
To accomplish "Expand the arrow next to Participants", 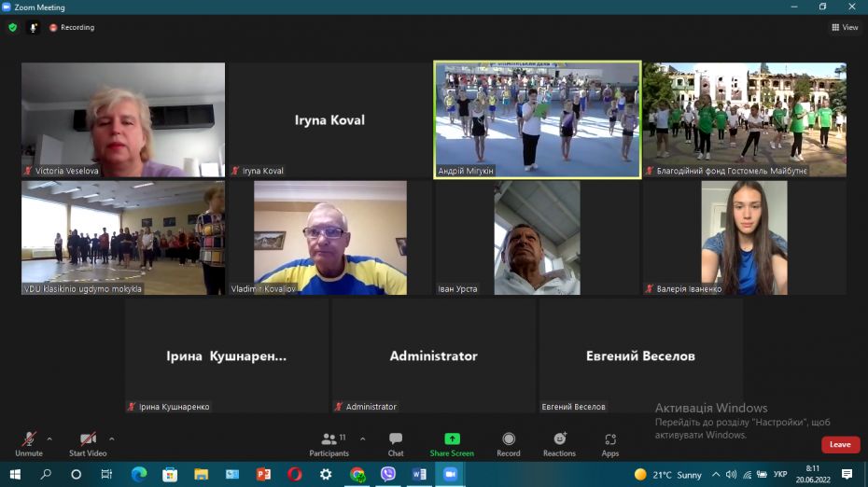I will [x=362, y=438].
